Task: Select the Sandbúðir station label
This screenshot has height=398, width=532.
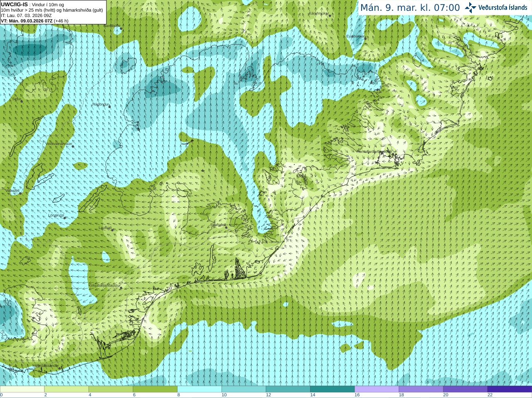Action: [111, 26]
